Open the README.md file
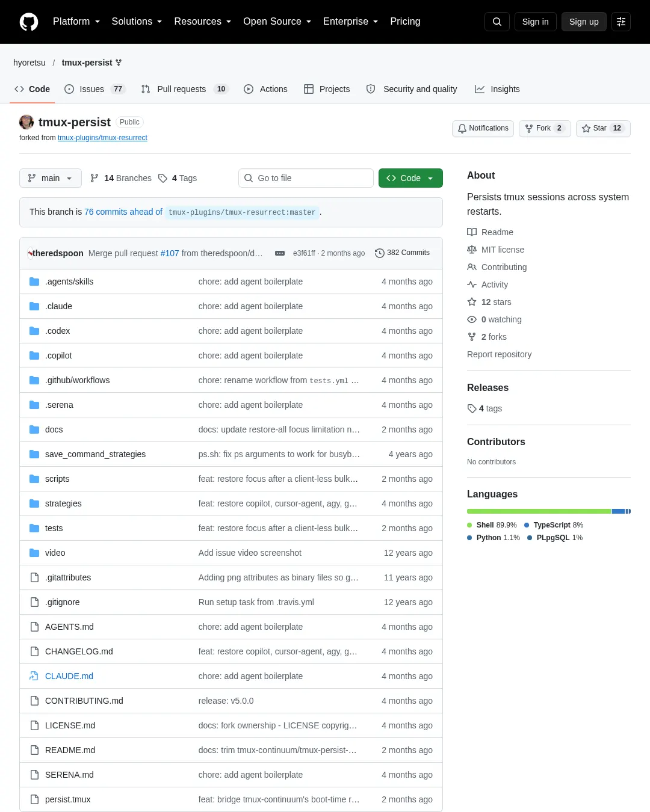Screen dimensions: 650x812 (70, 750)
